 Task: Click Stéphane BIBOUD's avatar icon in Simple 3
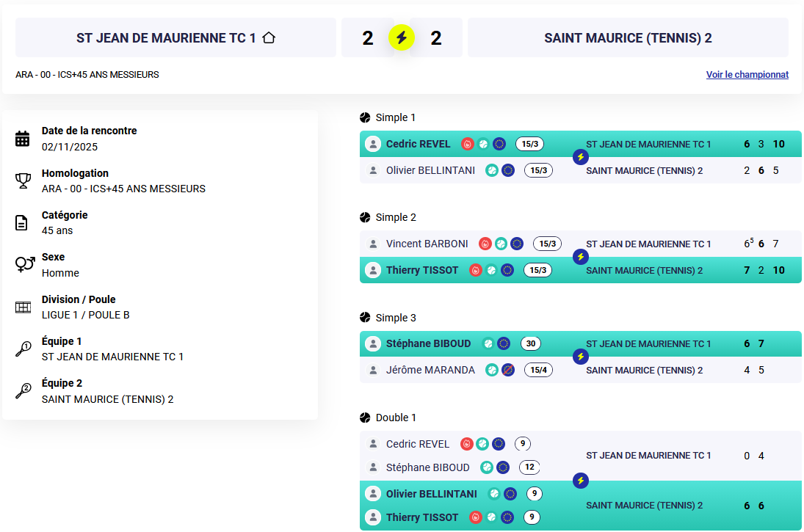(373, 343)
